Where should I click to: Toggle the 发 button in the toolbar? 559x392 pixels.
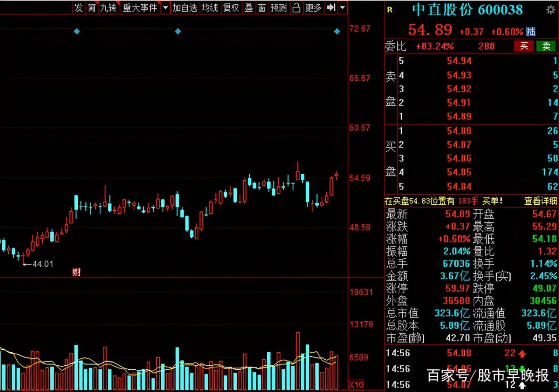[x=79, y=7]
